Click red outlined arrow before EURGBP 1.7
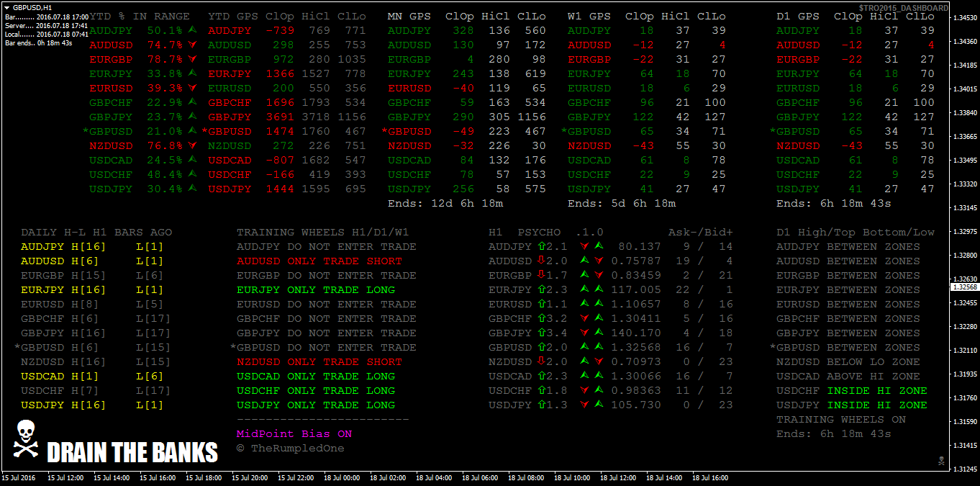Viewport: 980px width, 486px height. pyautogui.click(x=540, y=275)
